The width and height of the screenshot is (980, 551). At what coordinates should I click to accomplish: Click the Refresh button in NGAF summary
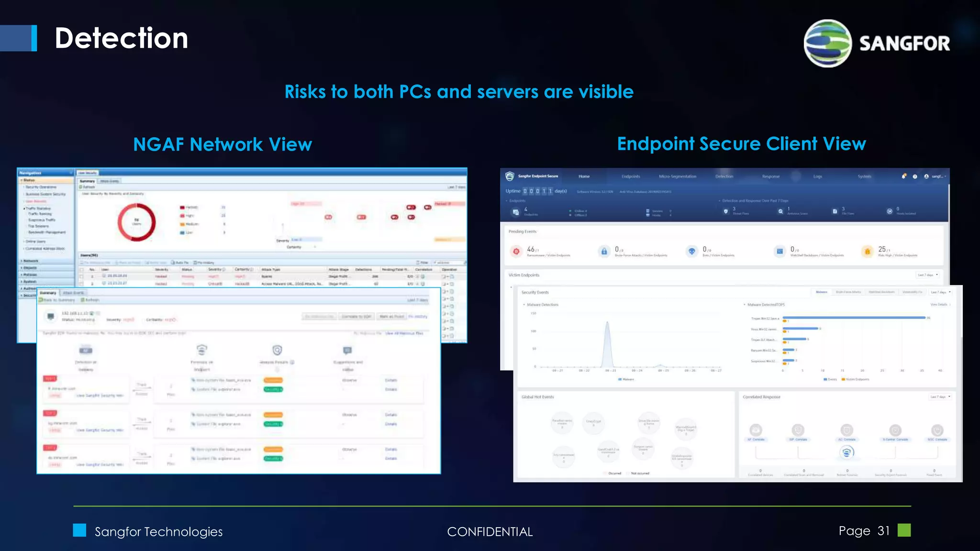click(x=88, y=187)
